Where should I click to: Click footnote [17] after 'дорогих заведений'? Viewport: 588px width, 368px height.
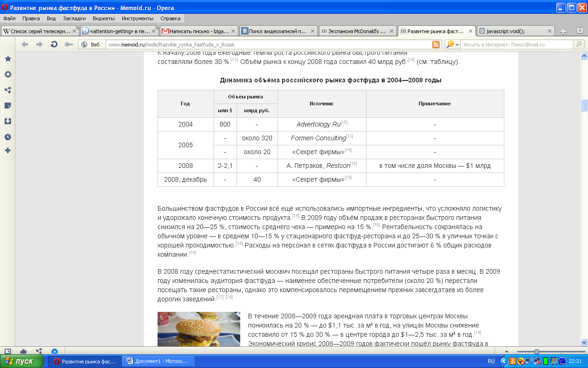(x=220, y=297)
